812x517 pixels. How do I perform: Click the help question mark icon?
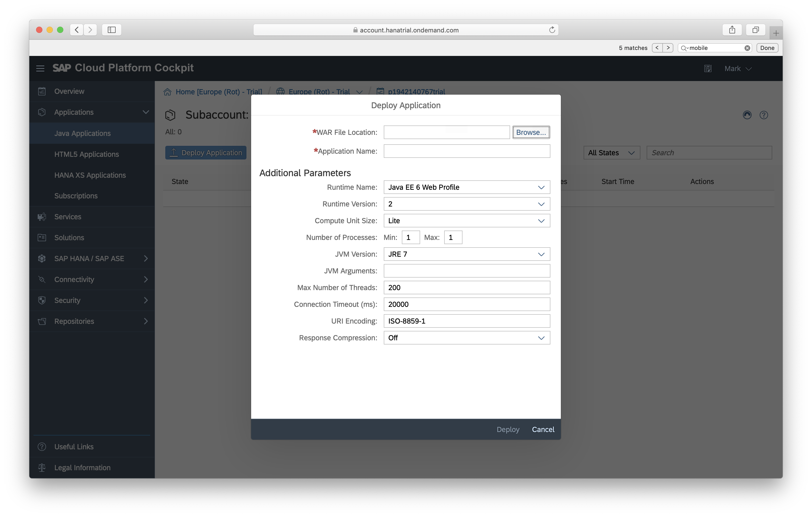coord(763,115)
